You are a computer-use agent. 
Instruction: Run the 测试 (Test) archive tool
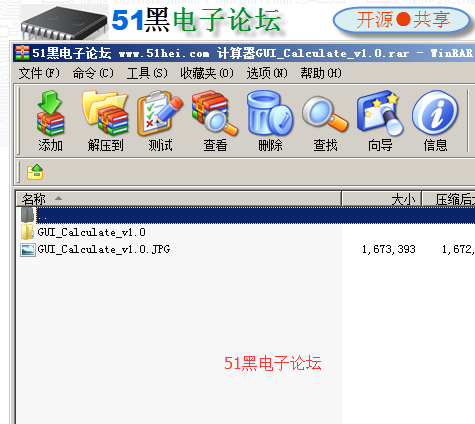[x=160, y=121]
